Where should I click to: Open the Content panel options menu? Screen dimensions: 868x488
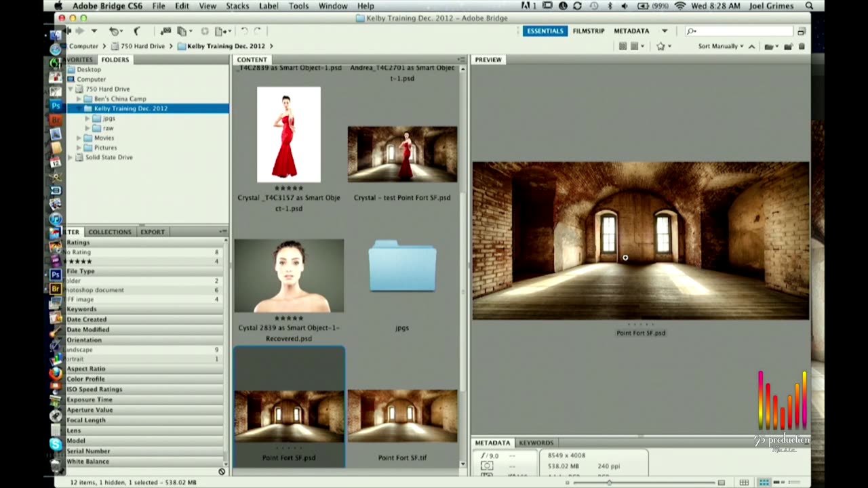click(x=462, y=60)
